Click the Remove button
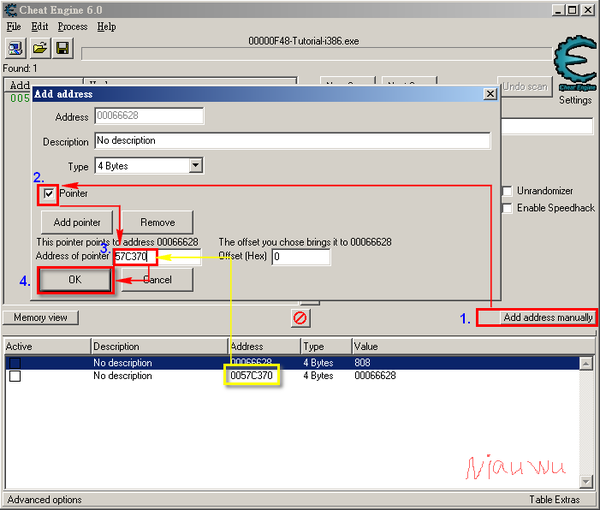 pos(157,222)
